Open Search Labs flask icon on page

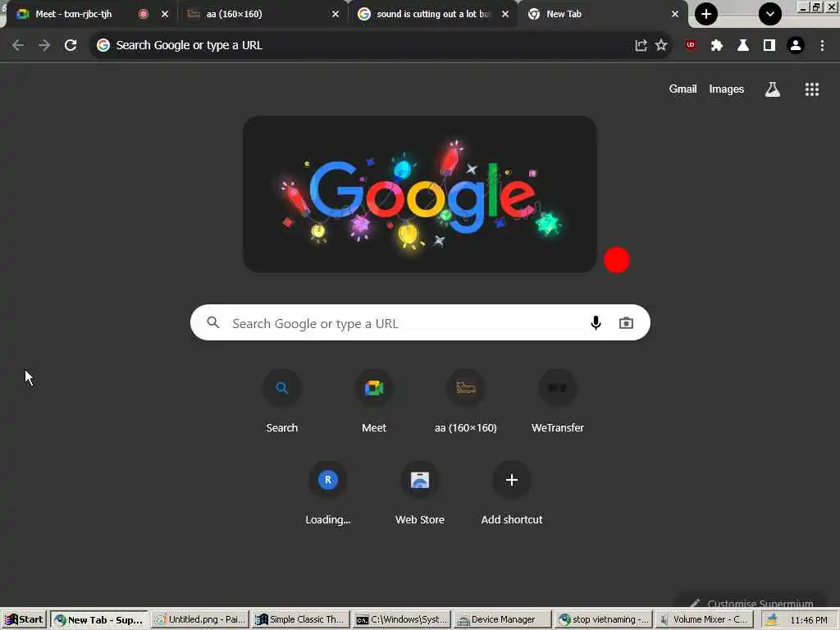coord(772,89)
